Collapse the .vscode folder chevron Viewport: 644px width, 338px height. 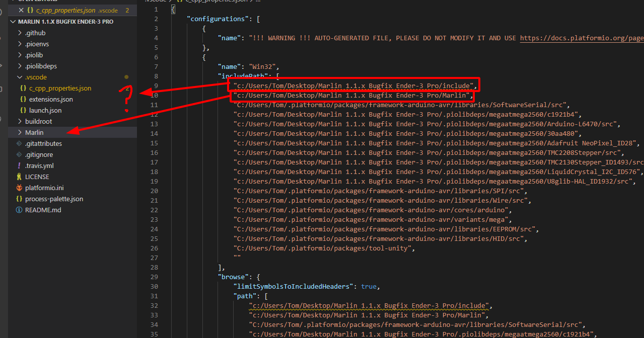tap(20, 77)
